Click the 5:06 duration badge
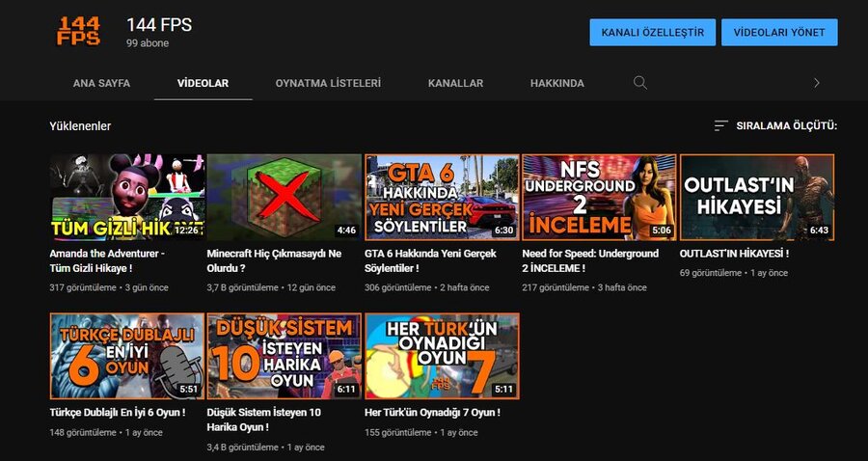Screen dimensions: 868x461 (661, 230)
